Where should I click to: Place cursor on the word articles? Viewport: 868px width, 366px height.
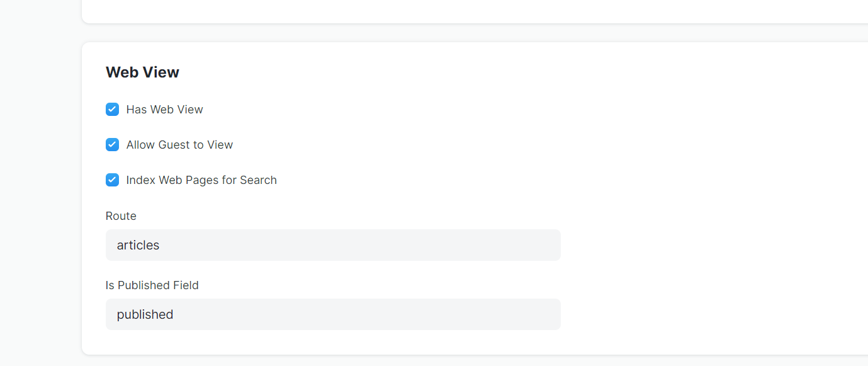coord(138,245)
